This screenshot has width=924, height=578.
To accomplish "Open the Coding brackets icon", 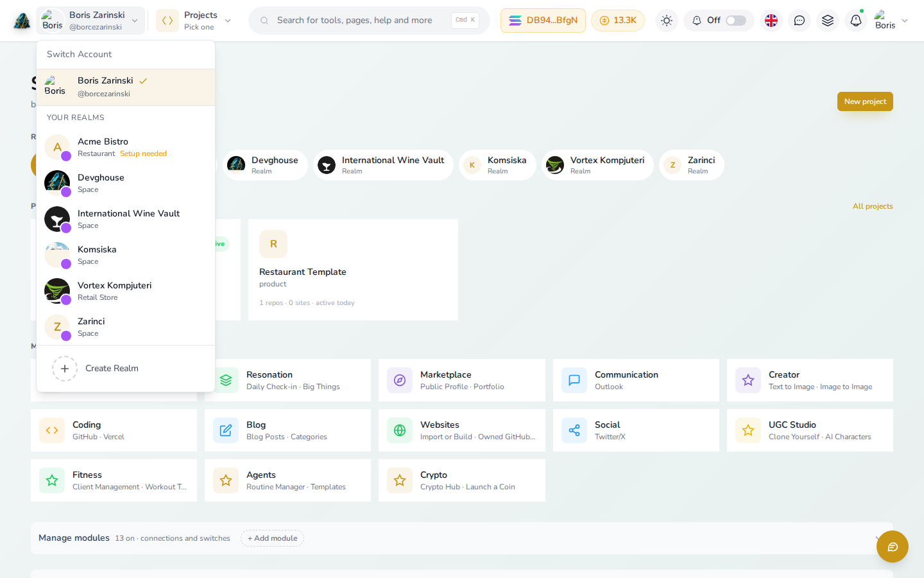I will (52, 430).
